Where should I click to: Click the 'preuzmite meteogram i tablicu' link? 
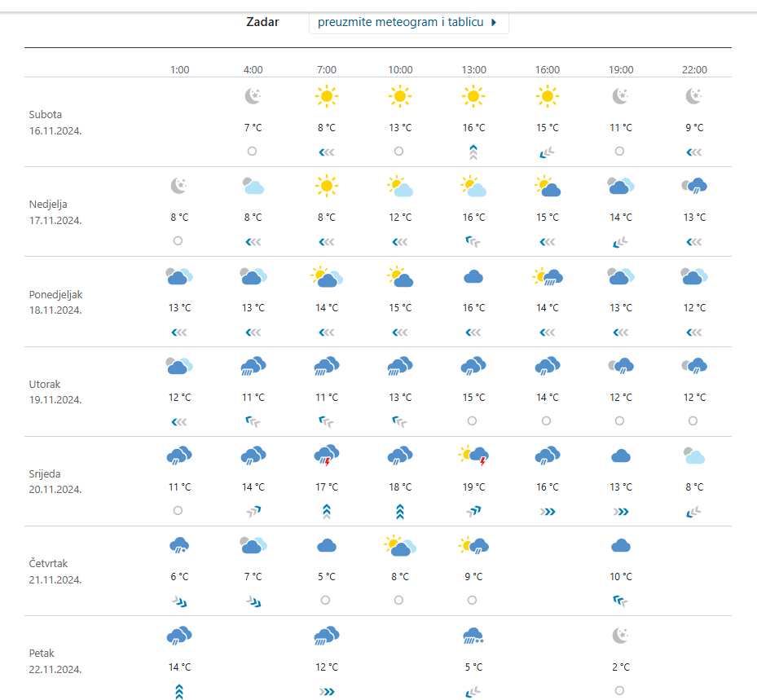(x=400, y=22)
